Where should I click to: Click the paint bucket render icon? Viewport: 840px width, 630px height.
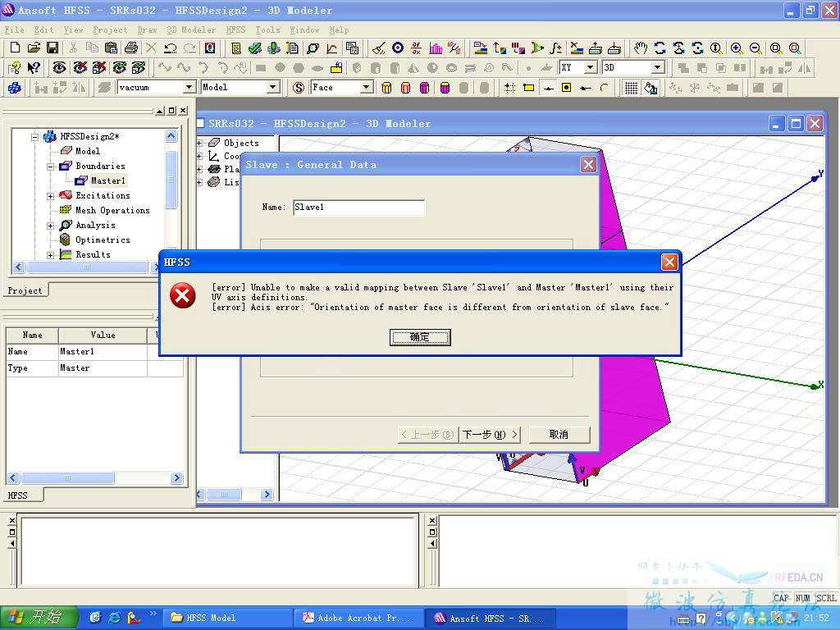point(651,87)
